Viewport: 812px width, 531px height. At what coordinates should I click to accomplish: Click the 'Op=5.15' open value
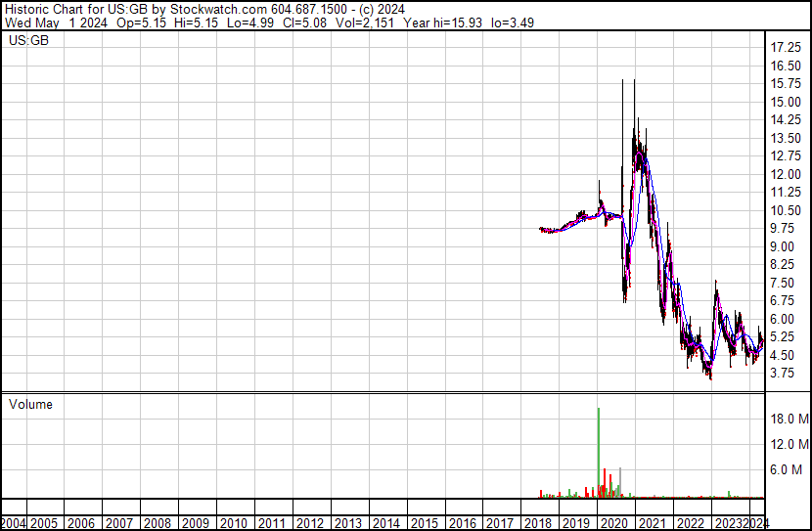point(142,22)
